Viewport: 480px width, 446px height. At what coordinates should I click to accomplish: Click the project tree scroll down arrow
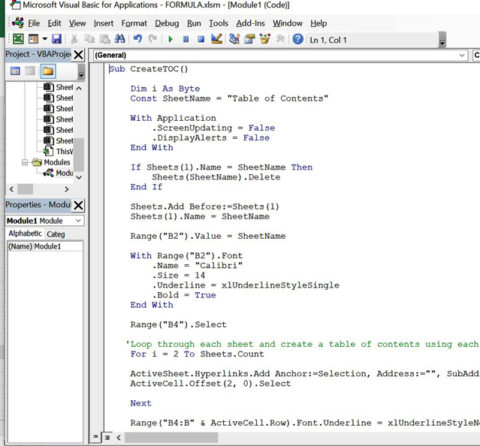[x=79, y=177]
